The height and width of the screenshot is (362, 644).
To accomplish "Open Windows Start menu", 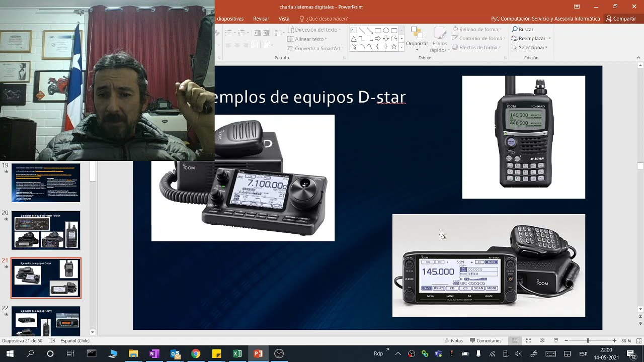I will 10,353.
